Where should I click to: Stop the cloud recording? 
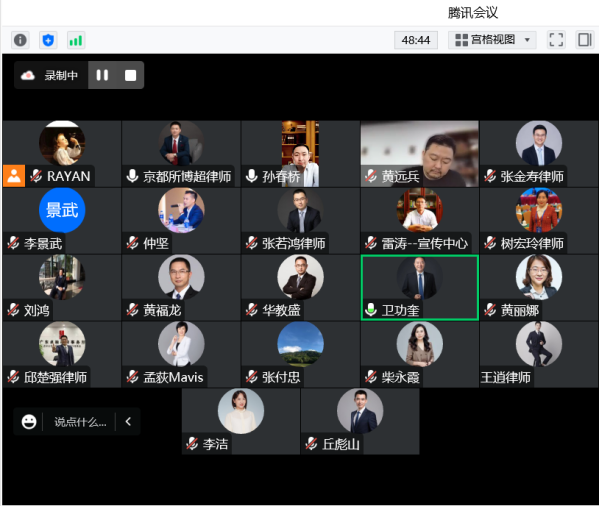coord(130,75)
